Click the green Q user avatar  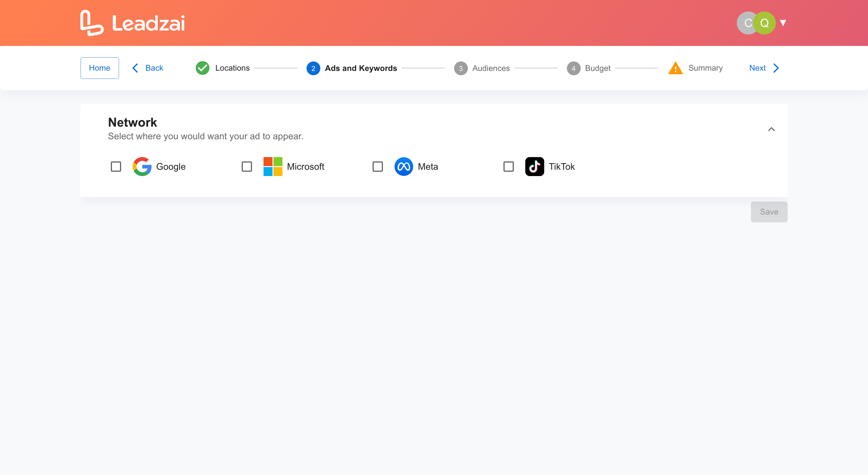coord(764,23)
